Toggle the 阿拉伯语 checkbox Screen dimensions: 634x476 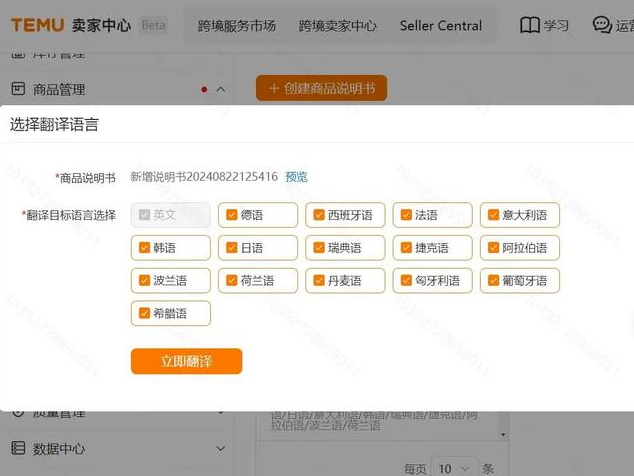(x=493, y=248)
